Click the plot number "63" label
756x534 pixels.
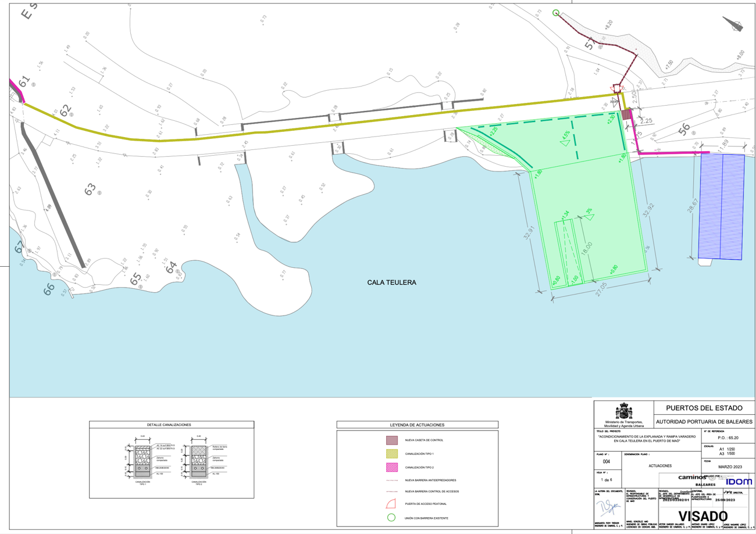(91, 189)
